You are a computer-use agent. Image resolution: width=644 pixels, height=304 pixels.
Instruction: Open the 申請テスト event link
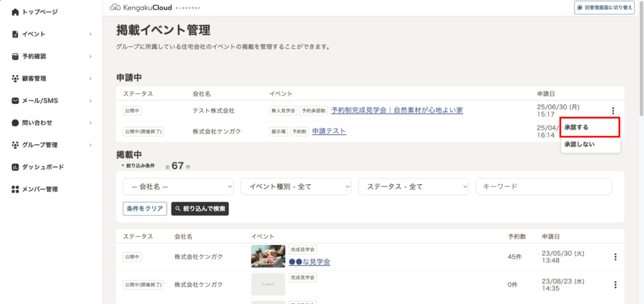[329, 131]
